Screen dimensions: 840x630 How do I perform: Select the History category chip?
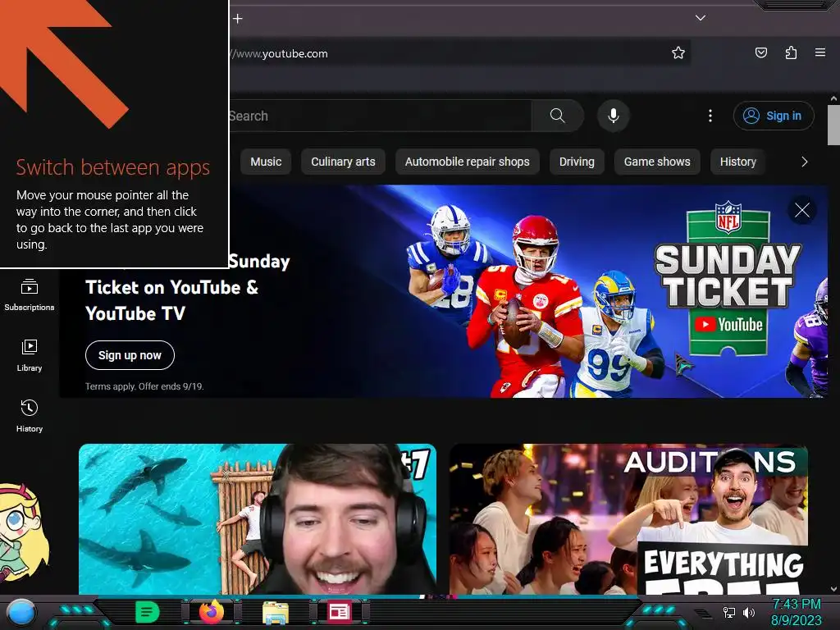tap(737, 162)
